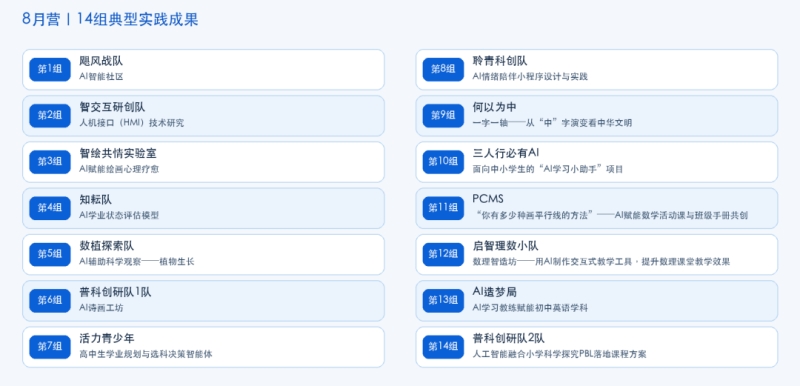
Task: Click the heading 8月营 | 14组典型实践成果
Action: point(110,19)
